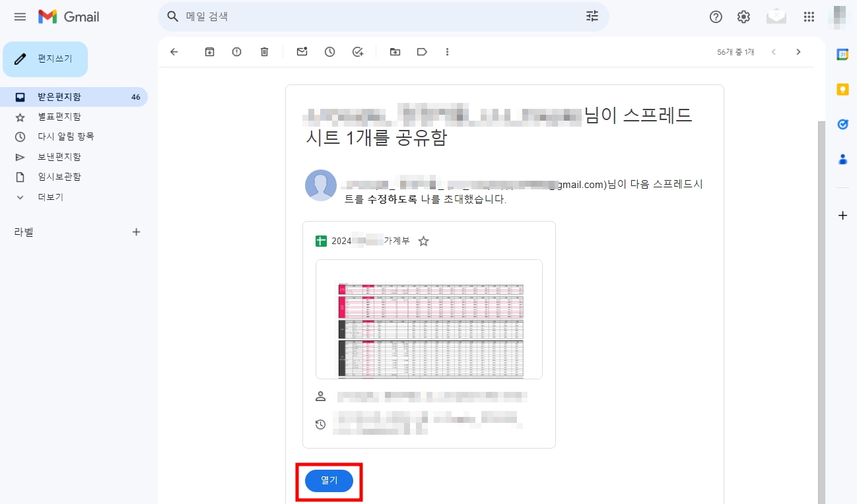Add this email to Tasks
This screenshot has height=504, width=857.
pyautogui.click(x=358, y=51)
